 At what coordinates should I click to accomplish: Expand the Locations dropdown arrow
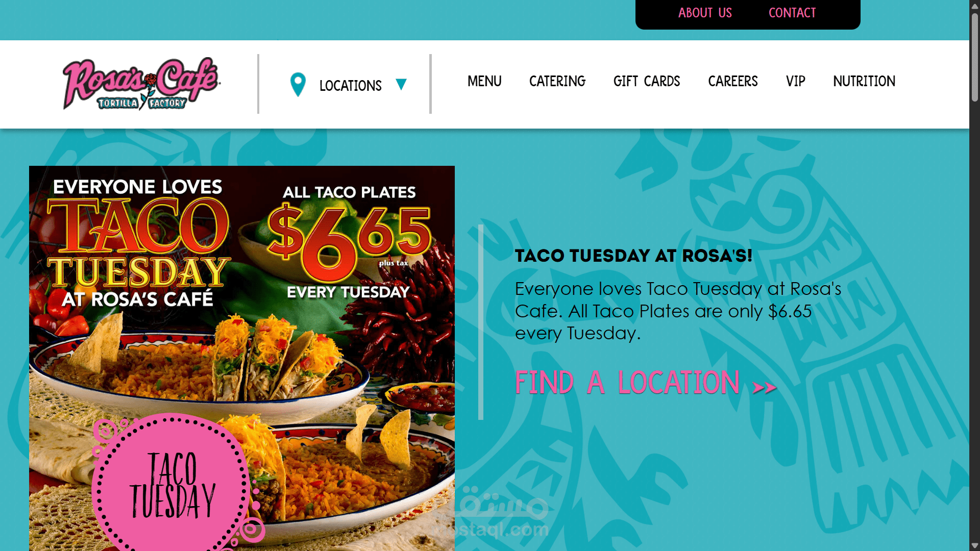coord(401,84)
